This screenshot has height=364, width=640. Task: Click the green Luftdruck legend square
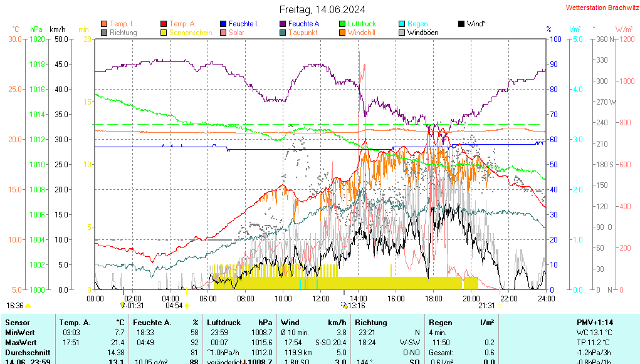point(342,24)
